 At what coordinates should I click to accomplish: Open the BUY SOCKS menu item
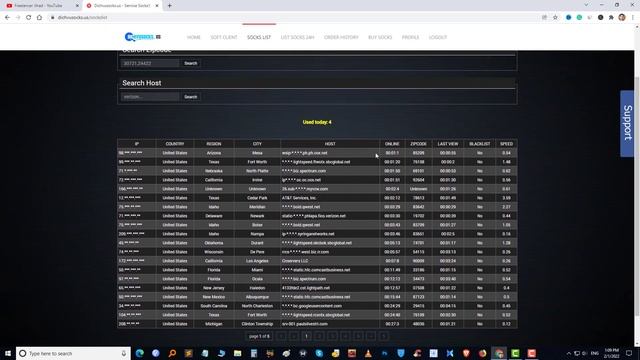coord(380,37)
